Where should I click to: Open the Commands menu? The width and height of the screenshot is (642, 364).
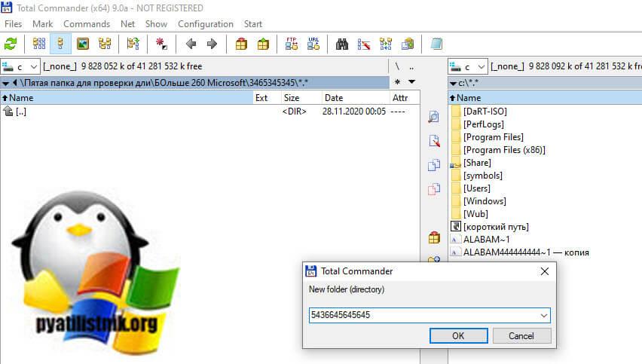click(x=87, y=24)
